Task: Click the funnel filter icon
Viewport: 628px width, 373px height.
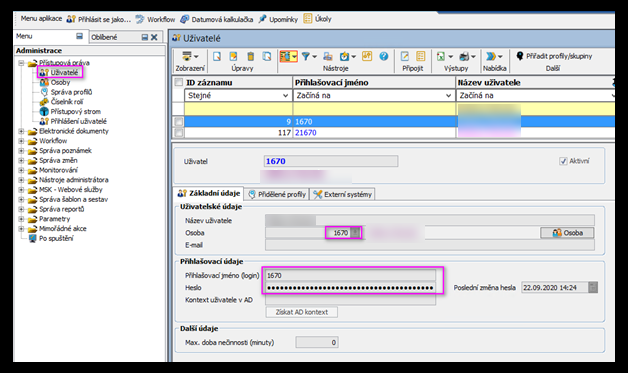Action: click(306, 56)
